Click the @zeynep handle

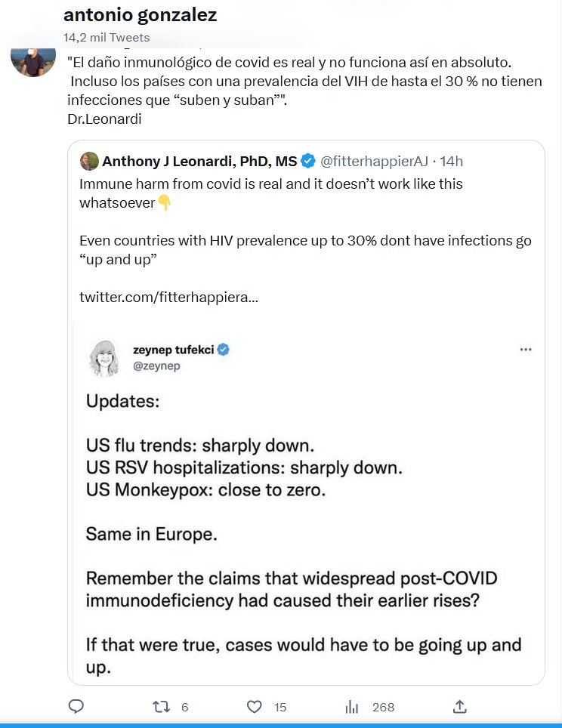coord(156,366)
